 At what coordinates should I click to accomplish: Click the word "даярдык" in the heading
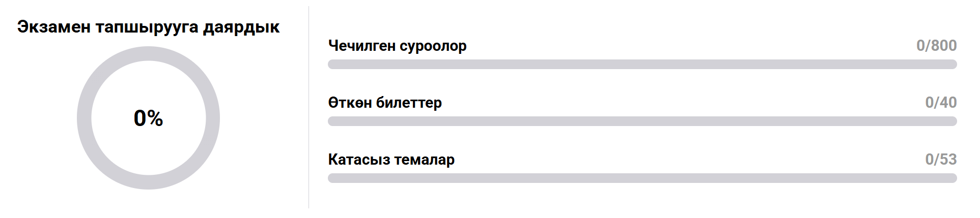[x=241, y=27]
